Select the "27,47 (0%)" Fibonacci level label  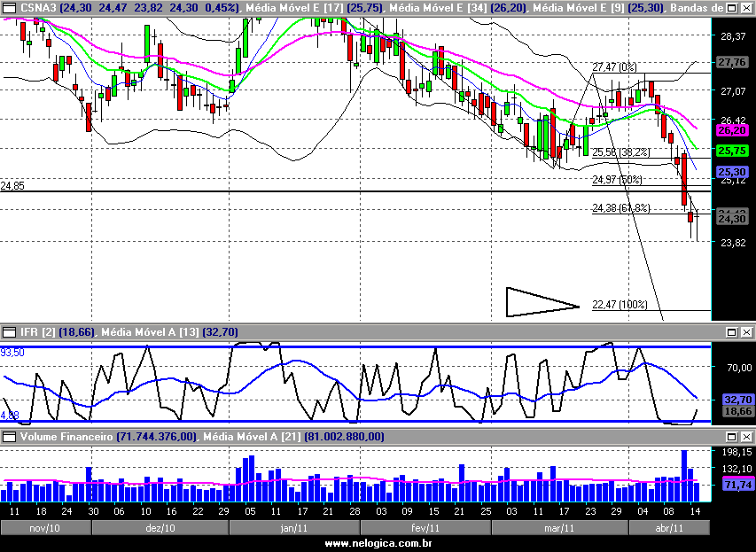pyautogui.click(x=614, y=67)
